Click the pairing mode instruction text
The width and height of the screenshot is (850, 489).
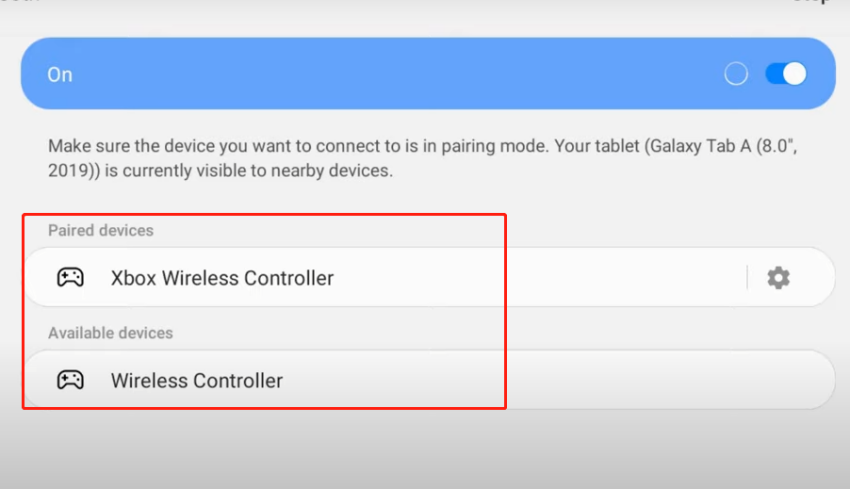300,146
